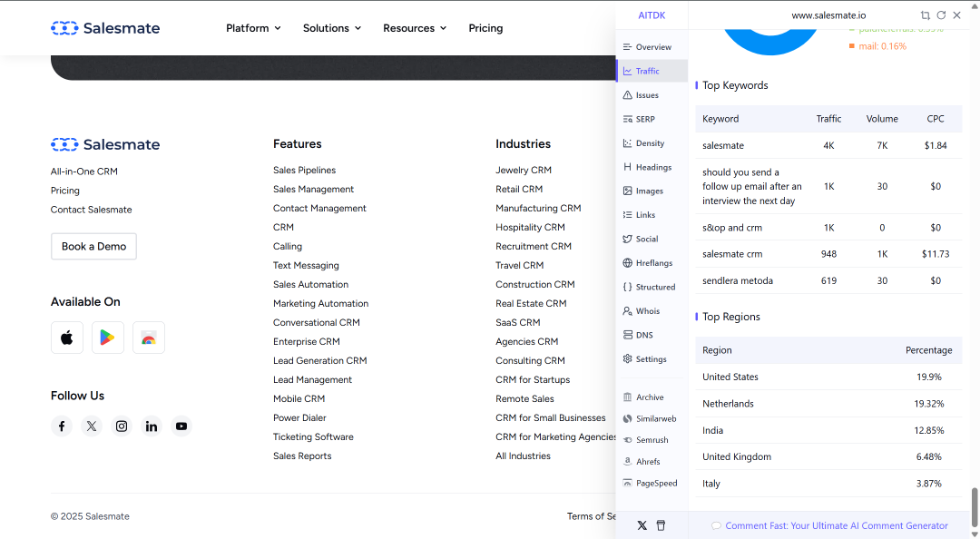Viewport: 980px width, 539px height.
Task: Open the Similarweb external tool link
Action: [x=652, y=418]
